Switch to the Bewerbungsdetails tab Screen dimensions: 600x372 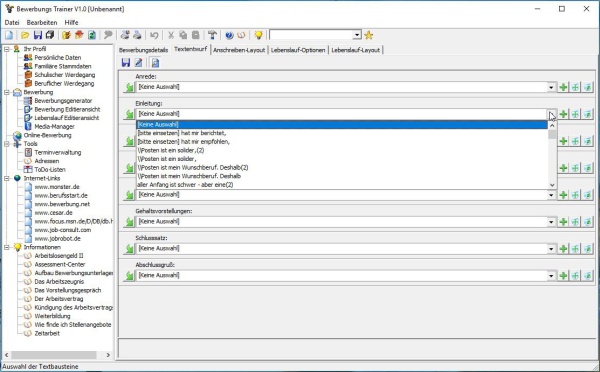pyautogui.click(x=143, y=50)
